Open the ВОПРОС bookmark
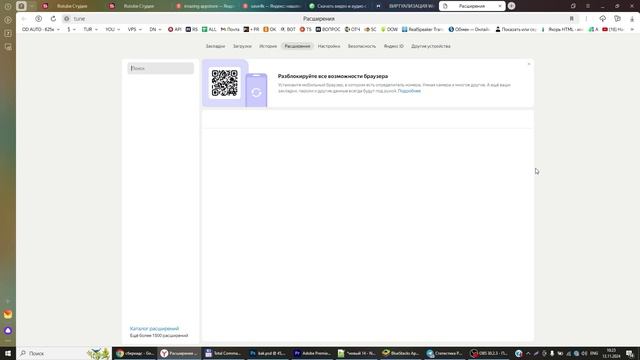The height and width of the screenshot is (360, 640). [328, 29]
